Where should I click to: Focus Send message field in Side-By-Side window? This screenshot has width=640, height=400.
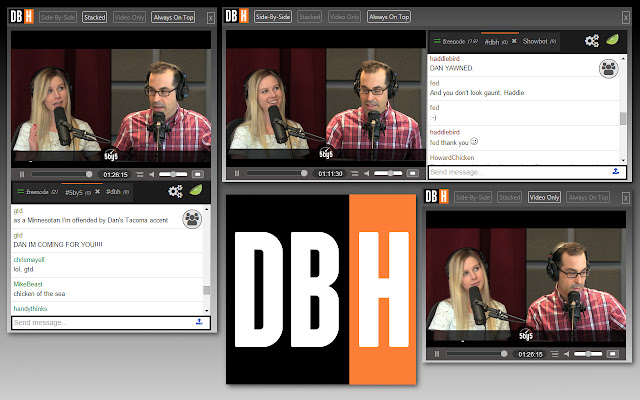527,172
